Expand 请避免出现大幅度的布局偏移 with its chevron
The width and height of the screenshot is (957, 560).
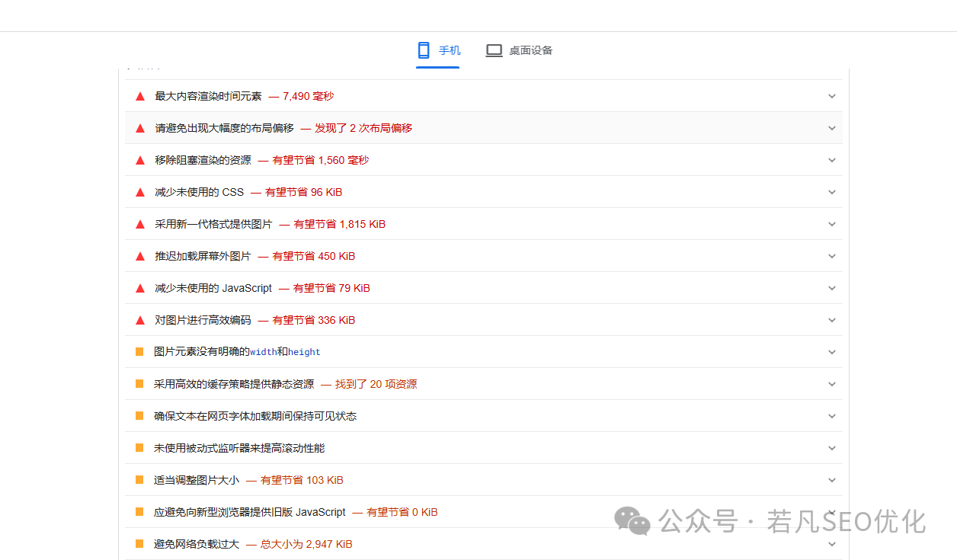[x=832, y=128]
